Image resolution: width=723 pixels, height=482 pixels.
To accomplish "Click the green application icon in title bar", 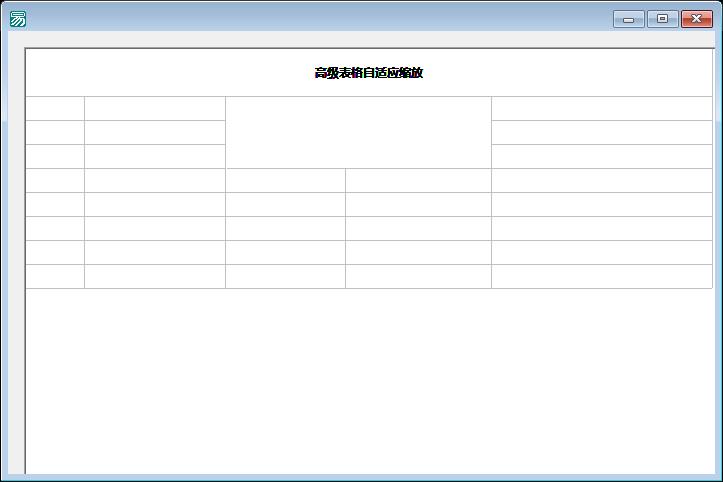I will coord(18,19).
